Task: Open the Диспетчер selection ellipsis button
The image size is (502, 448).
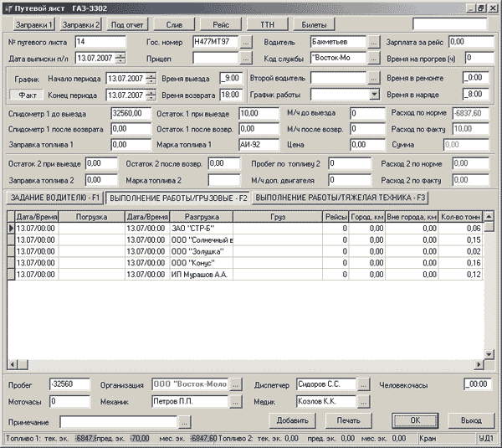Action: click(x=363, y=384)
